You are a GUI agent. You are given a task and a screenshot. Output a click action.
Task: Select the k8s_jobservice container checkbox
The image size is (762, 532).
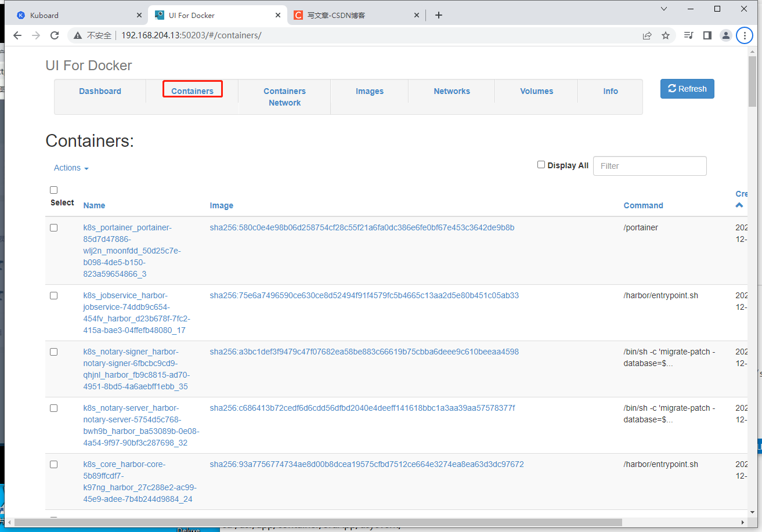pos(54,295)
